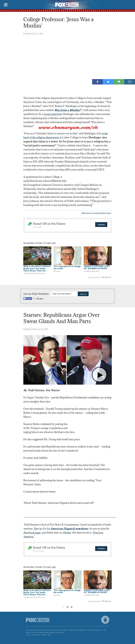Click the email address input field

pos(64,294)
